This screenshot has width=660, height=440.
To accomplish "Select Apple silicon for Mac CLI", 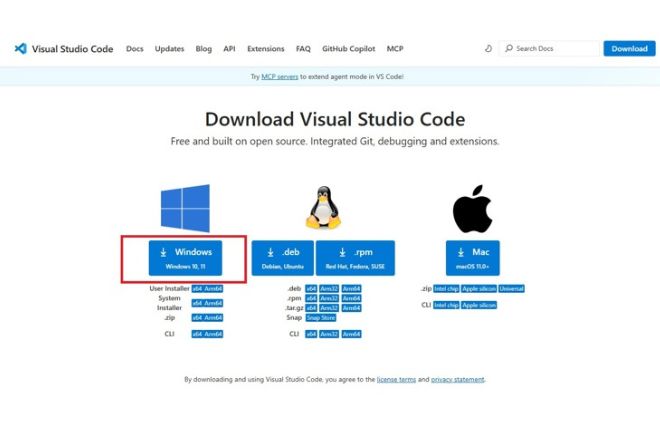I will [x=479, y=305].
